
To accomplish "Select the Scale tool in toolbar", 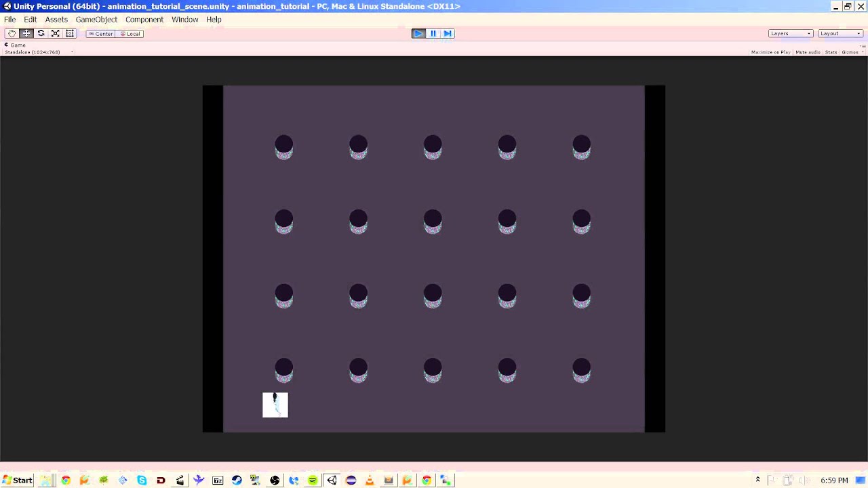I will pos(55,33).
